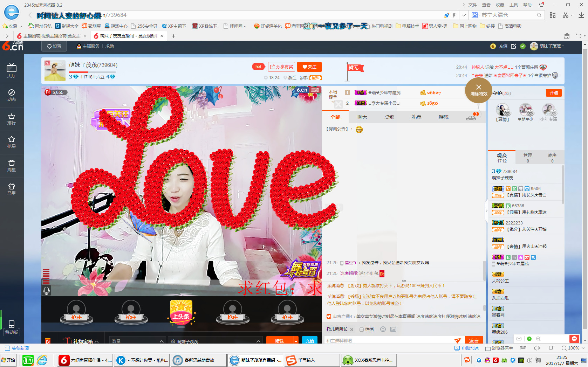Toggle the ♥关注 follow button
This screenshot has height=367, width=588.
309,67
